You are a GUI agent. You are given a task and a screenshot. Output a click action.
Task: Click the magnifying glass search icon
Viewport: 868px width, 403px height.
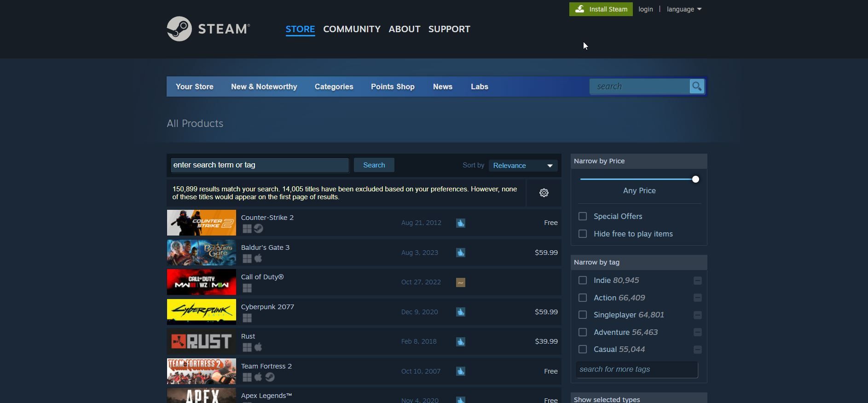click(x=696, y=86)
